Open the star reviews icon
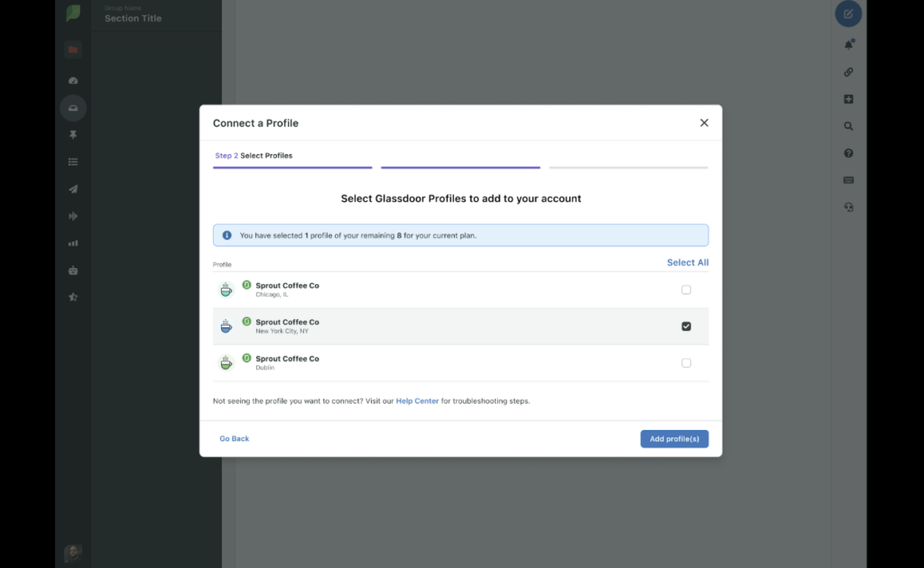 tap(73, 297)
